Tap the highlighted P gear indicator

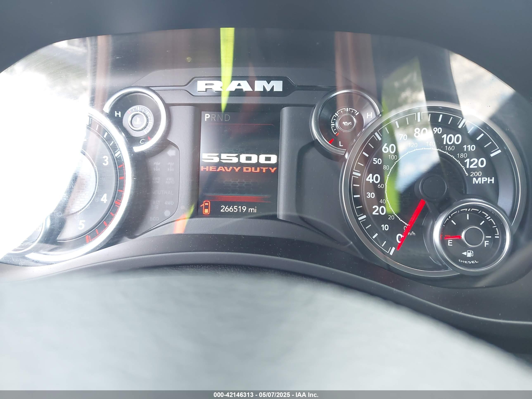point(207,118)
